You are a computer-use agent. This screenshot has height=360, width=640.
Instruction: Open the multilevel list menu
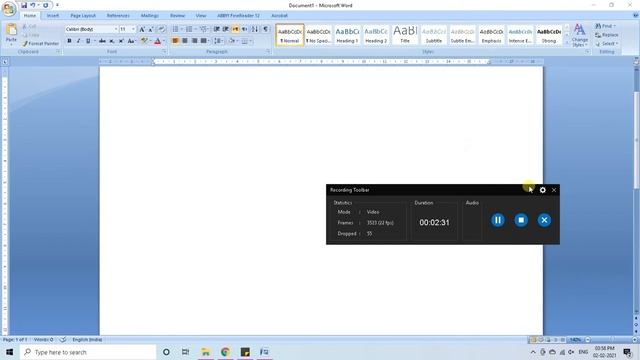tap(203, 29)
